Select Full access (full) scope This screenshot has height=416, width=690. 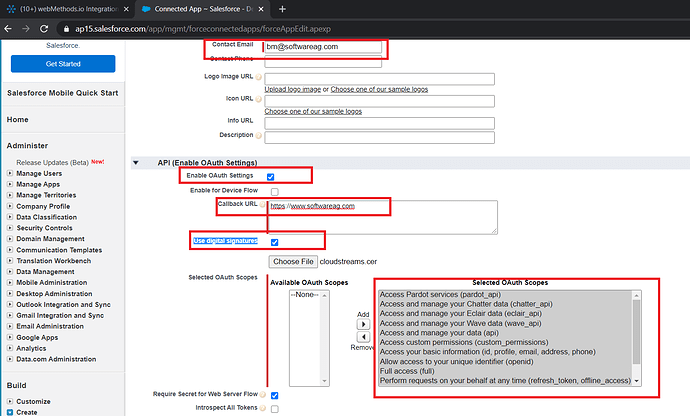point(407,371)
